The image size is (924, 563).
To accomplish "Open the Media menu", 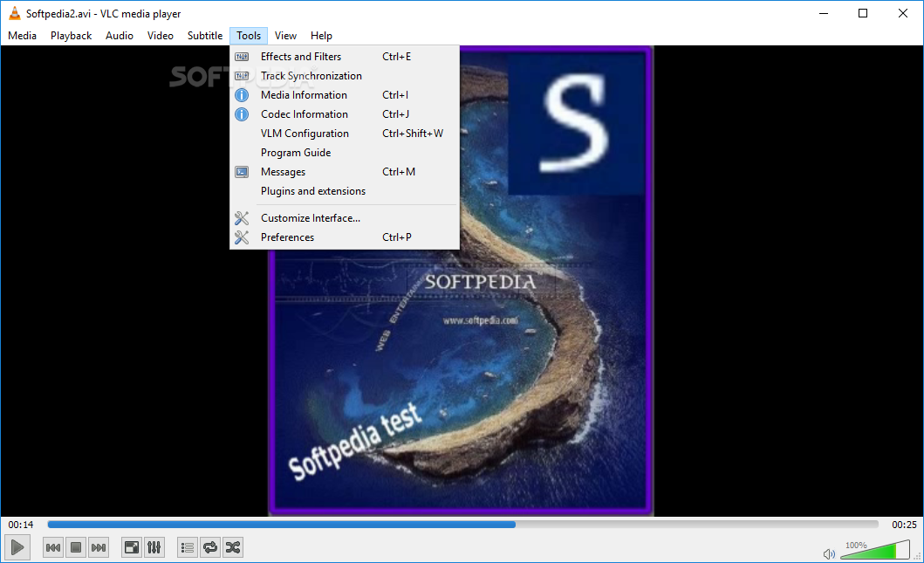I will (23, 36).
